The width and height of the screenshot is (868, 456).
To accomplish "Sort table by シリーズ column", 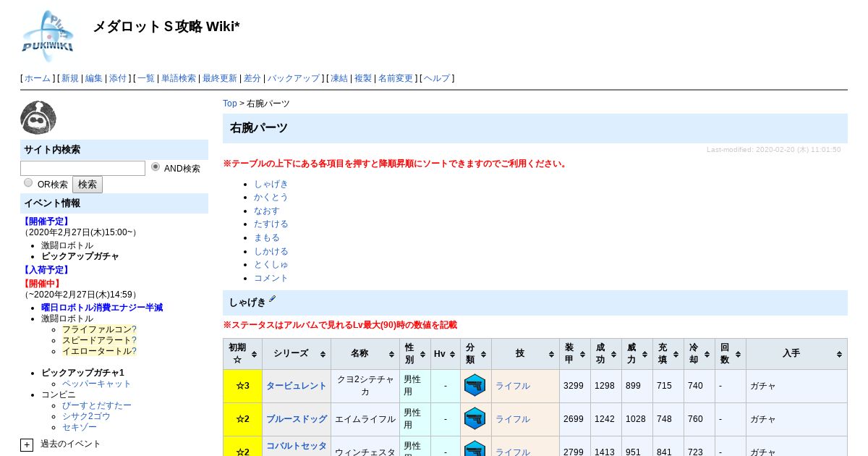I will [x=296, y=354].
